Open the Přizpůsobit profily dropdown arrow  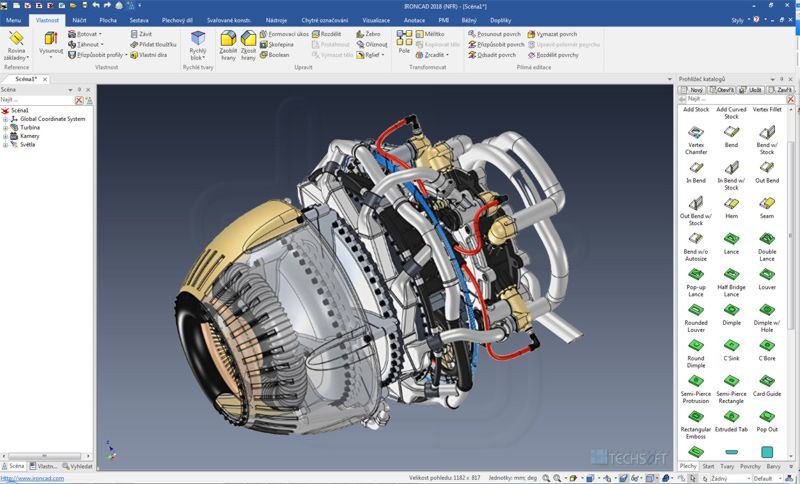coord(126,55)
